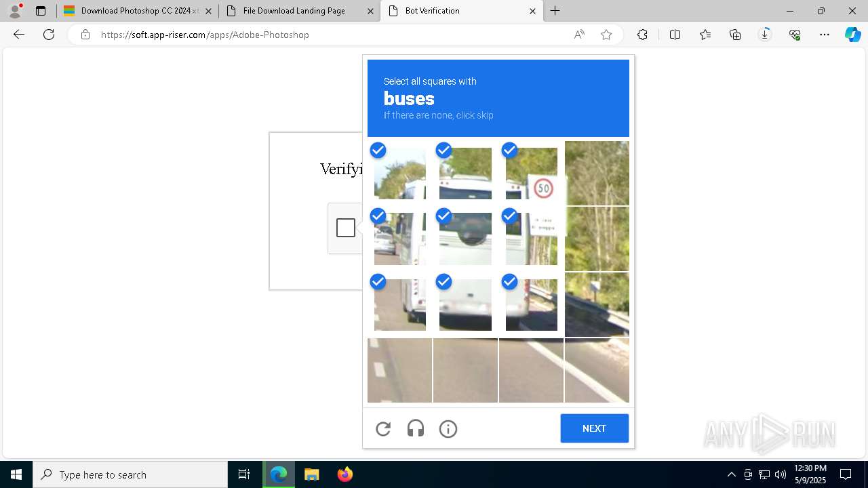
Task: Open Microsoft Edge from taskbar
Action: [x=279, y=474]
